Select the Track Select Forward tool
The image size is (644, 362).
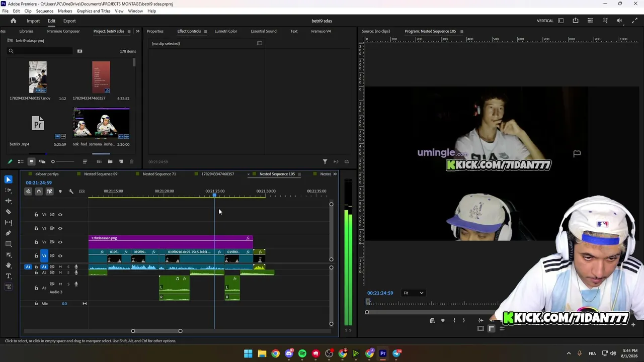[x=9, y=190]
